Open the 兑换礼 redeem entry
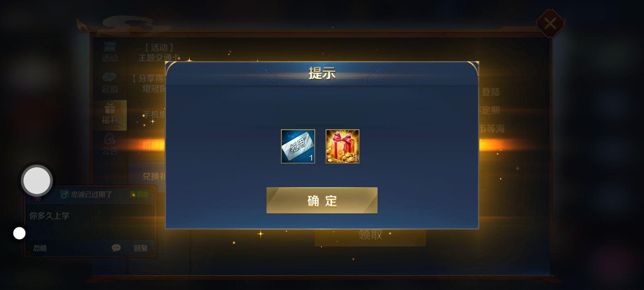Viewport: 644px width, 290px height. pyautogui.click(x=154, y=176)
